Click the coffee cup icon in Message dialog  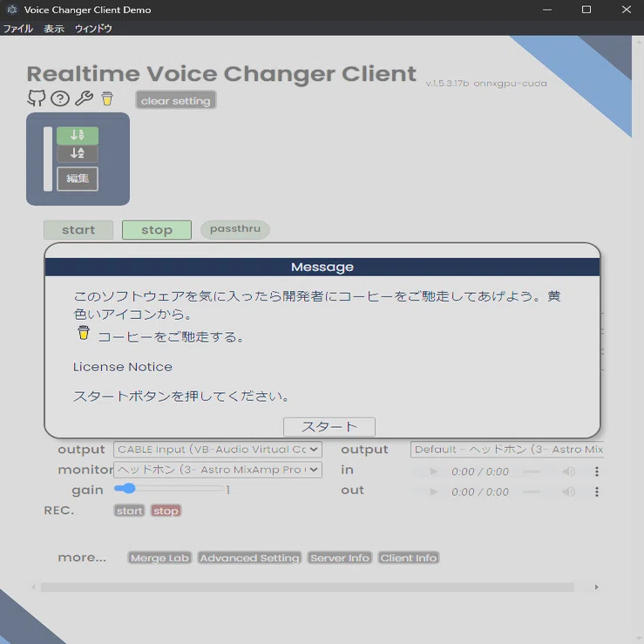coord(84,333)
